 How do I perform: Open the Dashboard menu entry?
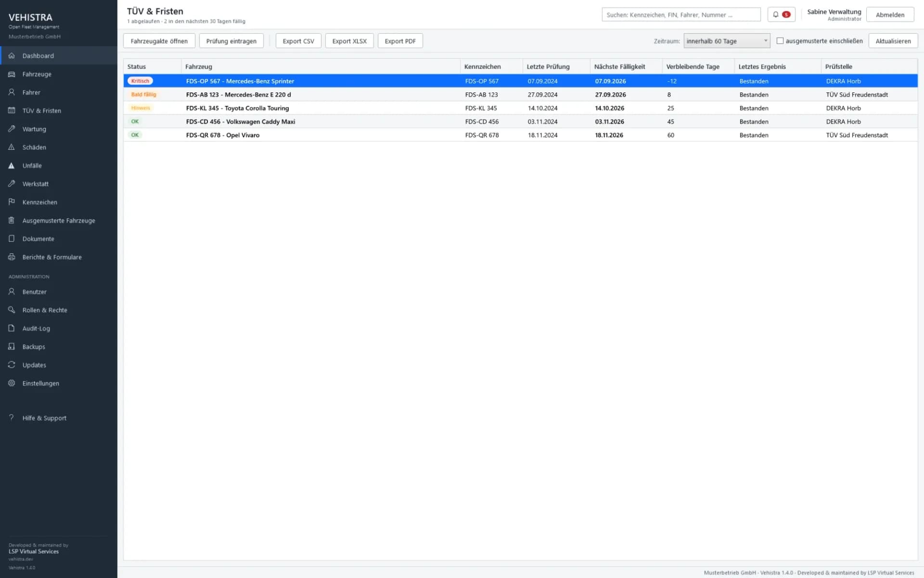(59, 56)
